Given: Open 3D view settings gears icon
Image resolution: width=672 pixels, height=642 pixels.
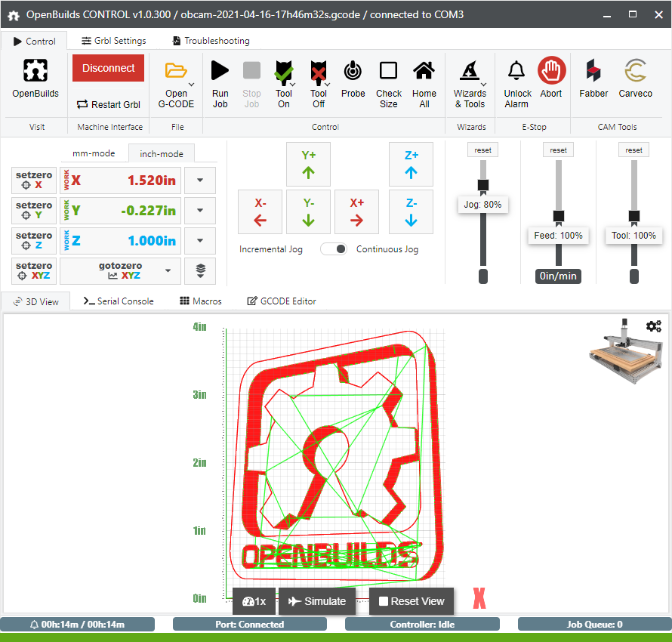Looking at the screenshot, I should [654, 326].
